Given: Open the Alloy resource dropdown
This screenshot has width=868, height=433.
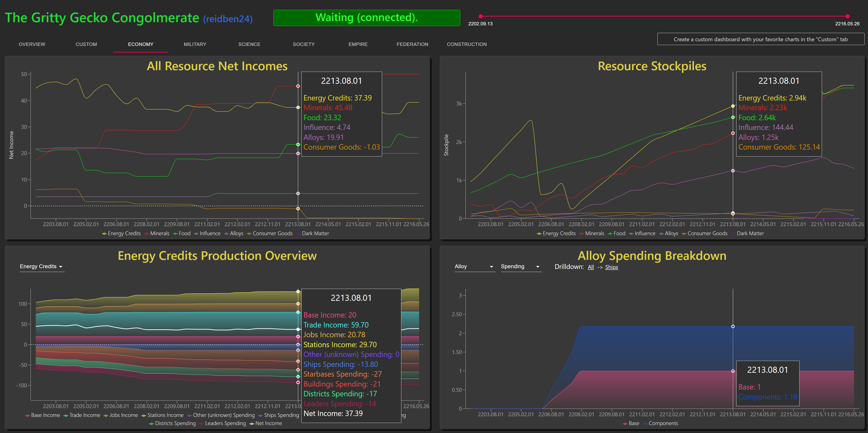Looking at the screenshot, I should point(474,266).
